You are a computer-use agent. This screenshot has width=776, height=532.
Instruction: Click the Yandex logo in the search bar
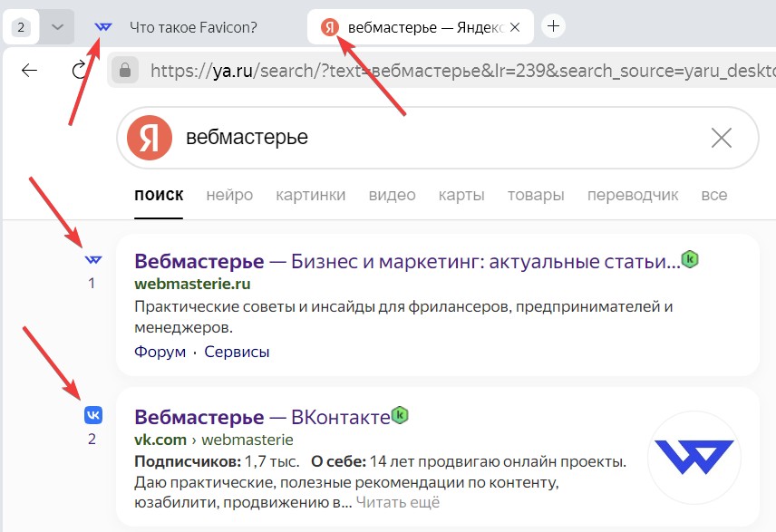149,137
